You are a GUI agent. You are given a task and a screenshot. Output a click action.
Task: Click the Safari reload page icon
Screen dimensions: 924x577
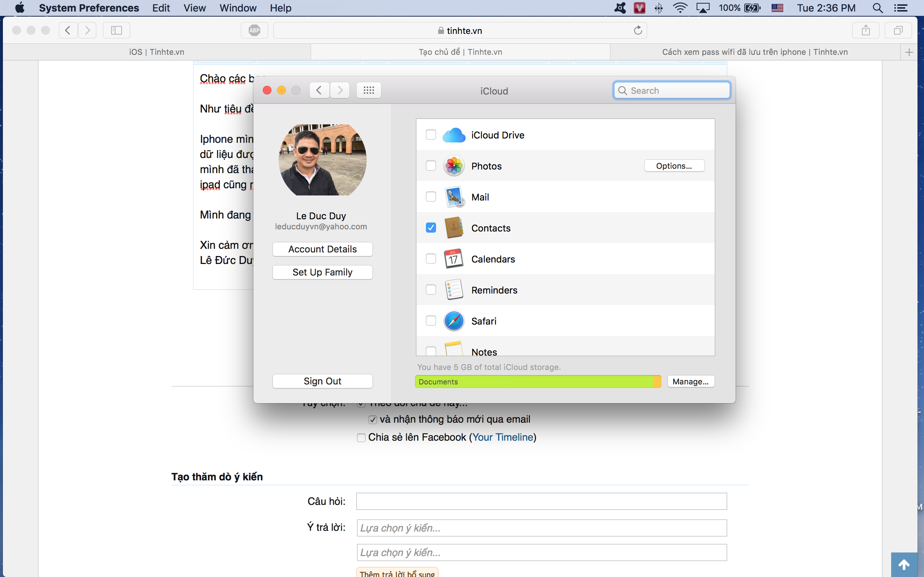638,30
